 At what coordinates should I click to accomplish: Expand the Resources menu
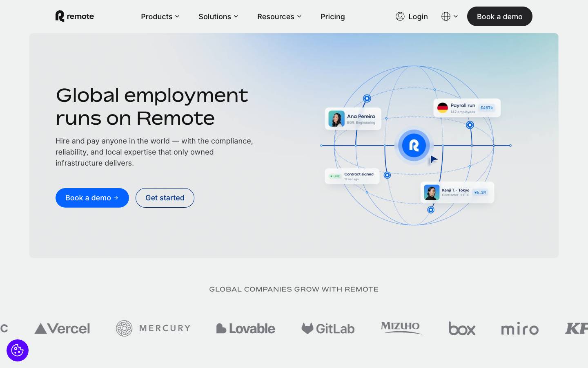pos(279,17)
